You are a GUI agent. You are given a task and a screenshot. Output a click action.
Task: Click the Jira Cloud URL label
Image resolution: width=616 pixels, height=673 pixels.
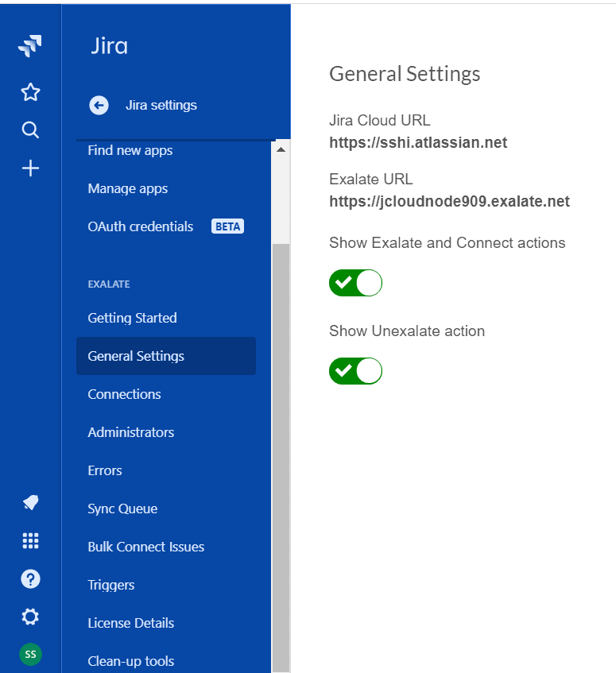pos(379,120)
